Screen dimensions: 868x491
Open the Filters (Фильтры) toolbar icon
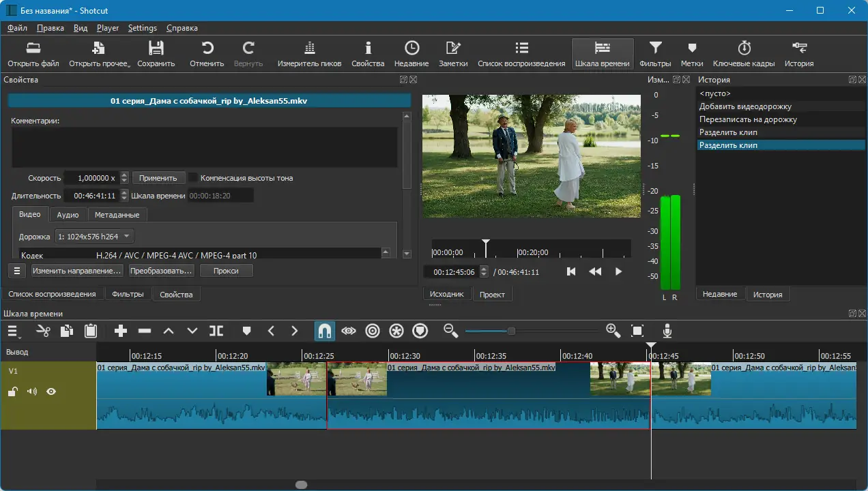coord(654,54)
